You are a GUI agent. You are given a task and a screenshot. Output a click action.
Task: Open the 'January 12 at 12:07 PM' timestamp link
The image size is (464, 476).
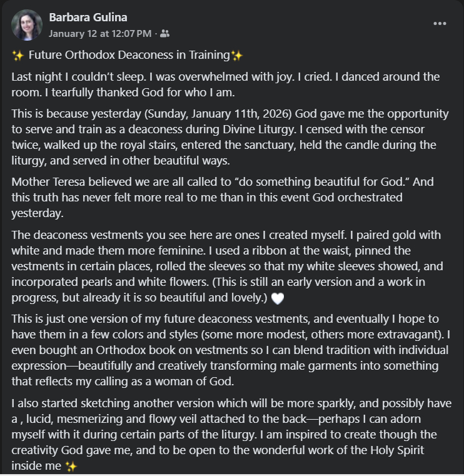(100, 33)
